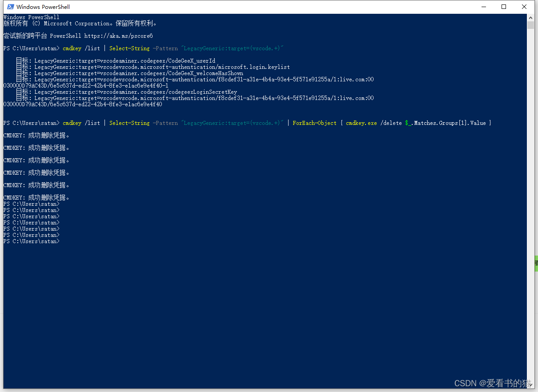Click the first 'CMDKEY: 成功删除凭据' line
Image resolution: width=538 pixels, height=392 pixels.
point(36,135)
